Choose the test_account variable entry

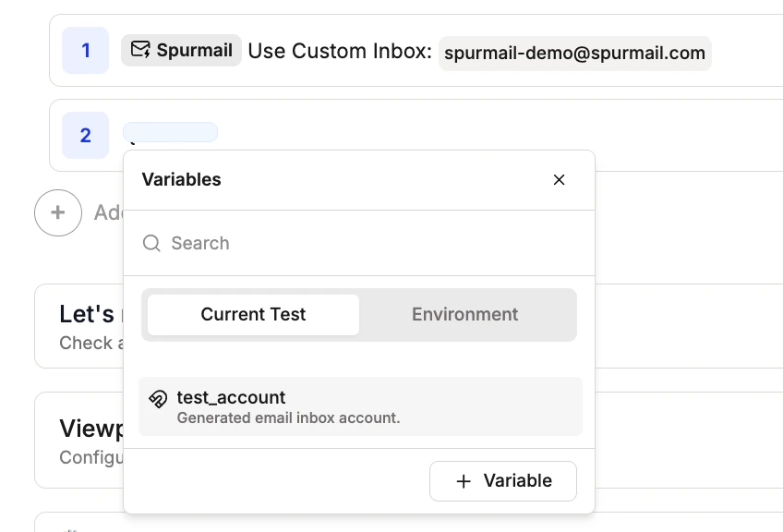(x=360, y=406)
